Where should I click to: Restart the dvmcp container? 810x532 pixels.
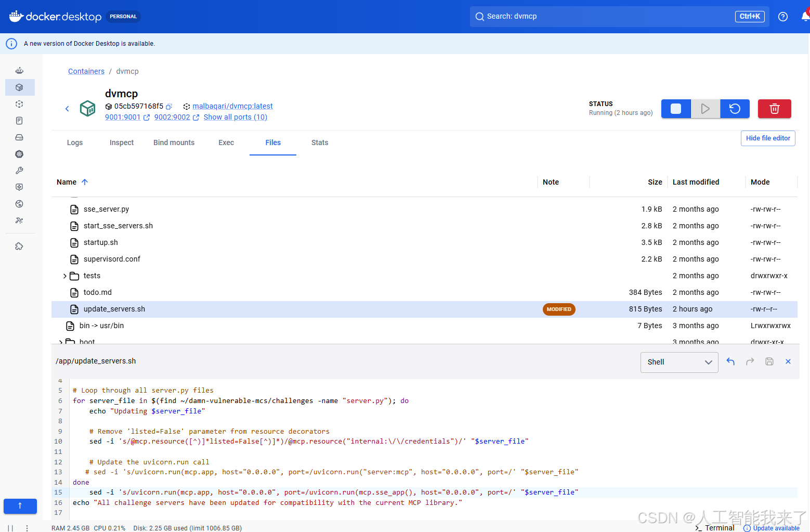tap(735, 109)
